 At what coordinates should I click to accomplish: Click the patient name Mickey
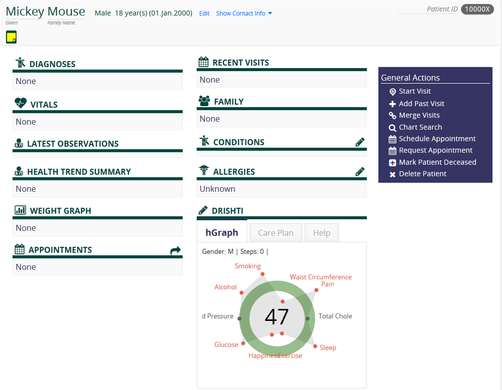[25, 12]
